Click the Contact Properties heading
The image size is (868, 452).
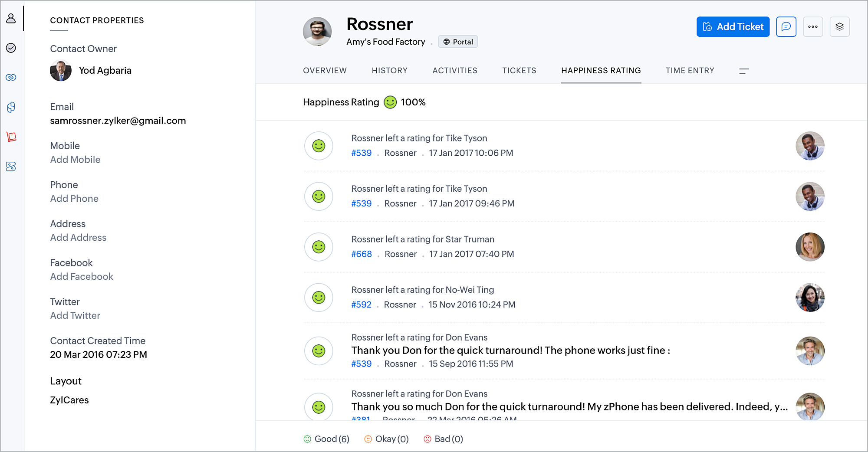tap(97, 20)
